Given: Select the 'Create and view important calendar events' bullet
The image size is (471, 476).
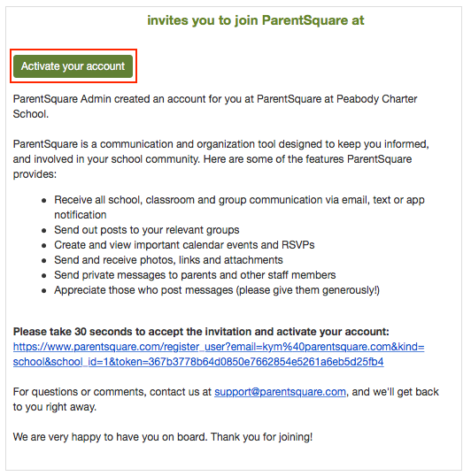Looking at the screenshot, I should [x=184, y=245].
